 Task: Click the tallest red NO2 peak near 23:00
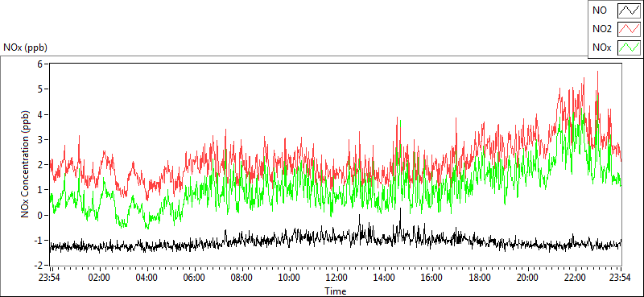597,72
